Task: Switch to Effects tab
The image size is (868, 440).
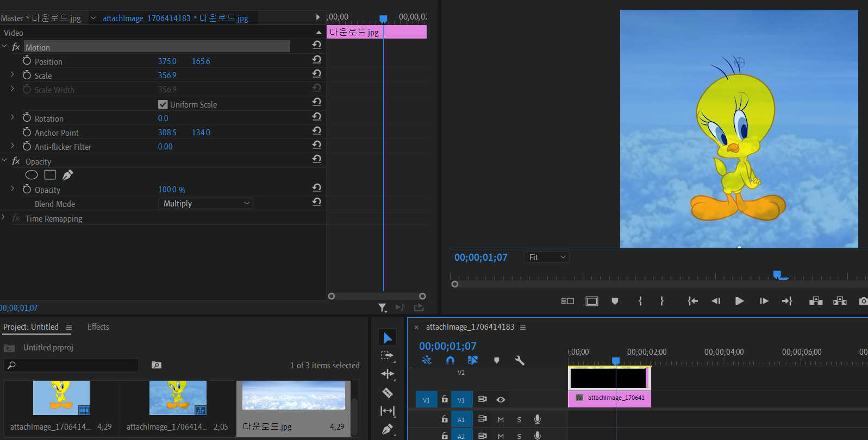Action: 98,327
